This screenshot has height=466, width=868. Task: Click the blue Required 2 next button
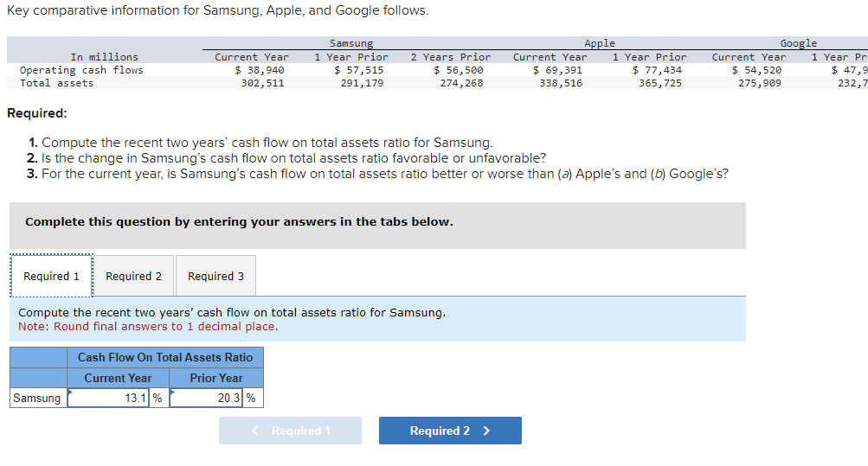(x=450, y=431)
